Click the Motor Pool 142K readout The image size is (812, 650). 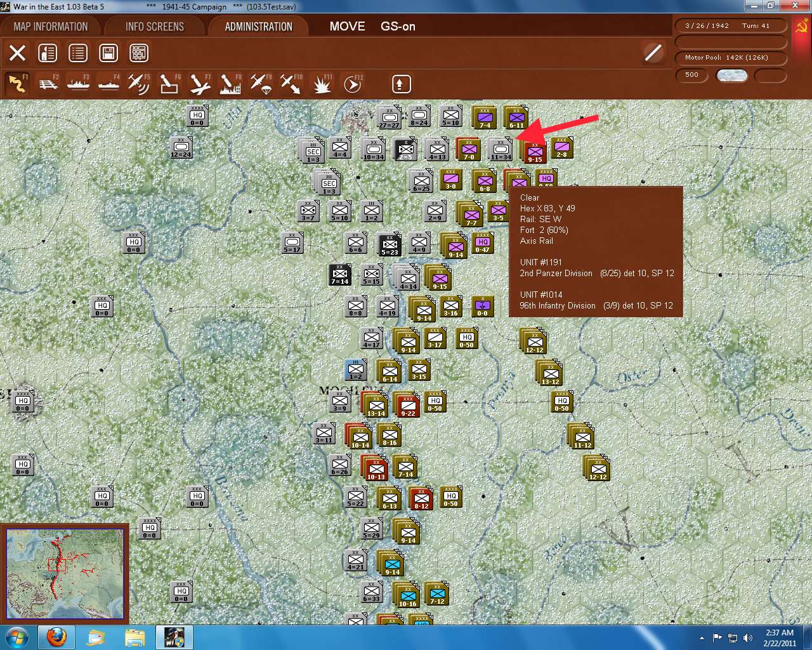click(x=731, y=58)
